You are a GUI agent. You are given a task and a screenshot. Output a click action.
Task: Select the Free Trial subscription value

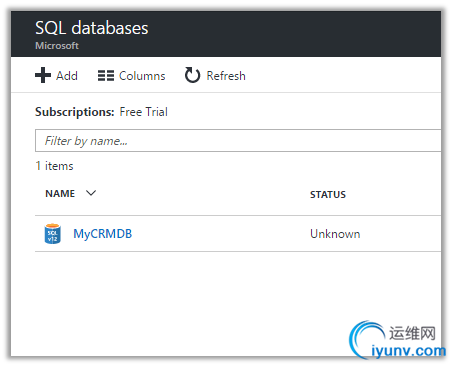tap(143, 112)
